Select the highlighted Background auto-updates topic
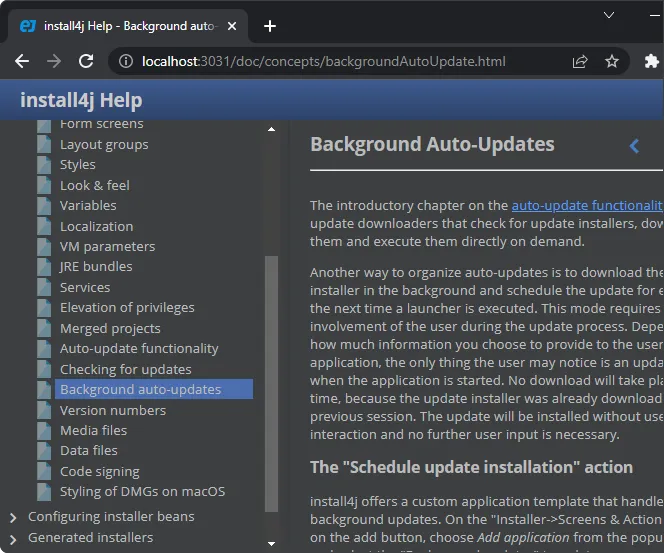Viewport: 664px width, 553px height. 154,389
